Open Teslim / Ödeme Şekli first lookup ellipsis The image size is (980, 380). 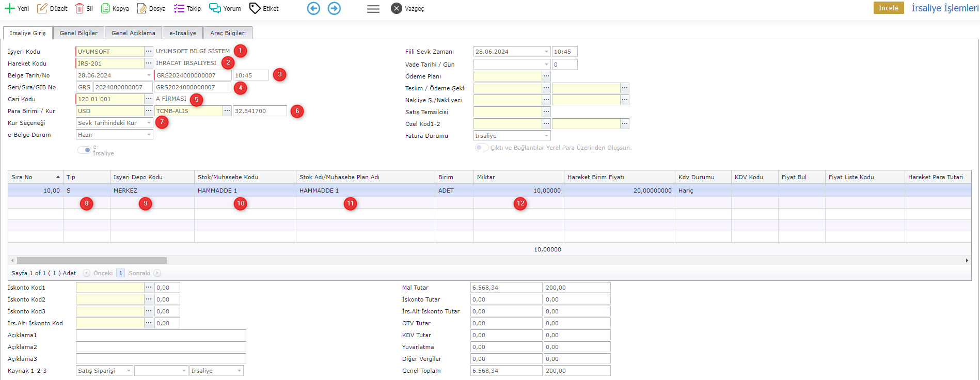pos(546,88)
